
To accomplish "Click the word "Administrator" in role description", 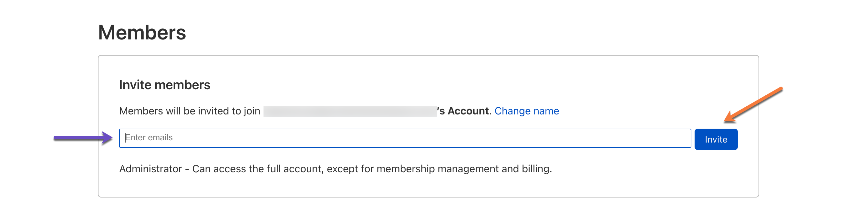I will (150, 169).
